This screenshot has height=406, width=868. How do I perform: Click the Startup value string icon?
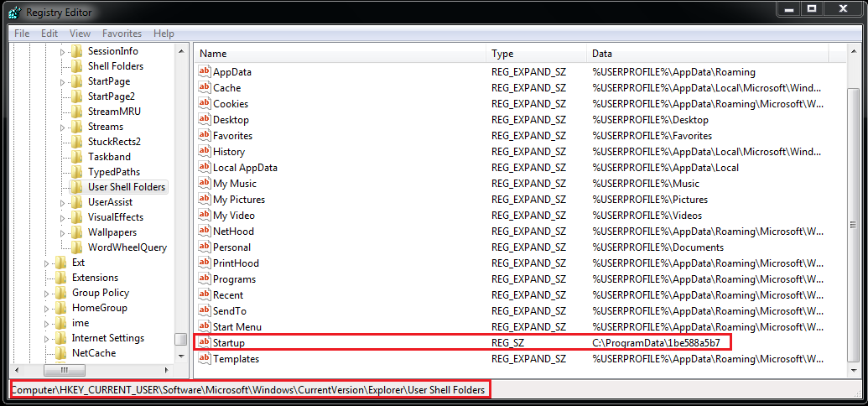[x=204, y=343]
